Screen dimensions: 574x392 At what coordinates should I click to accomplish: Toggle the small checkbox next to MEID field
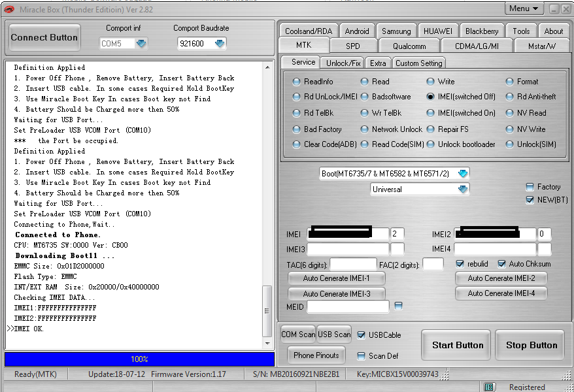398,306
